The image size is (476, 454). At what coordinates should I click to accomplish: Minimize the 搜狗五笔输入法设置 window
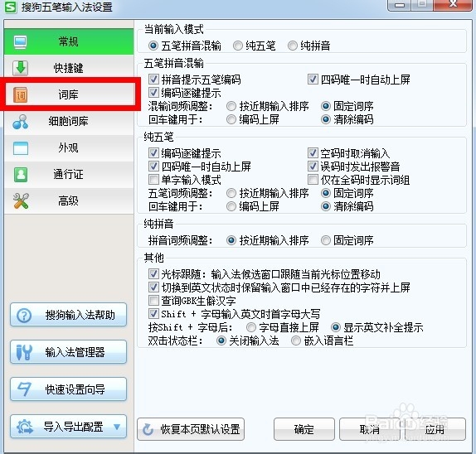click(399, 5)
